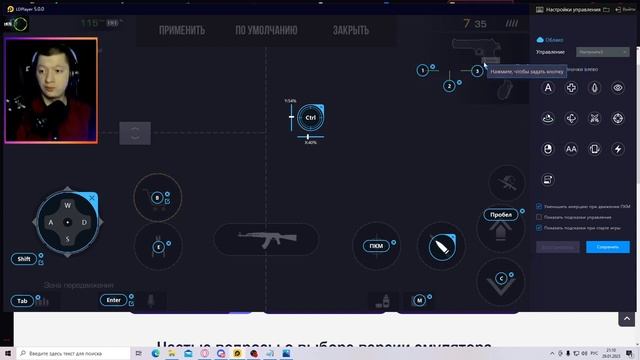Select the lightning bolt macro icon
Image resolution: width=640 pixels, height=360 pixels.
[618, 149]
